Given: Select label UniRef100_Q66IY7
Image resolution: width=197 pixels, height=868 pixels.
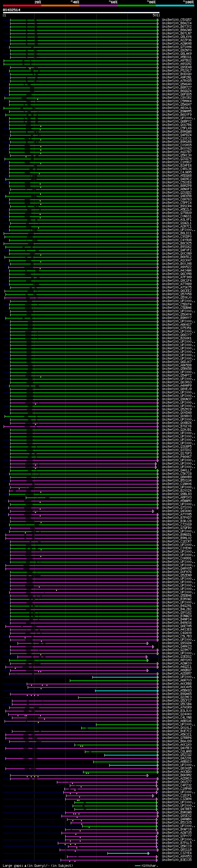Looking at the screenshot, I should click(x=176, y=335).
